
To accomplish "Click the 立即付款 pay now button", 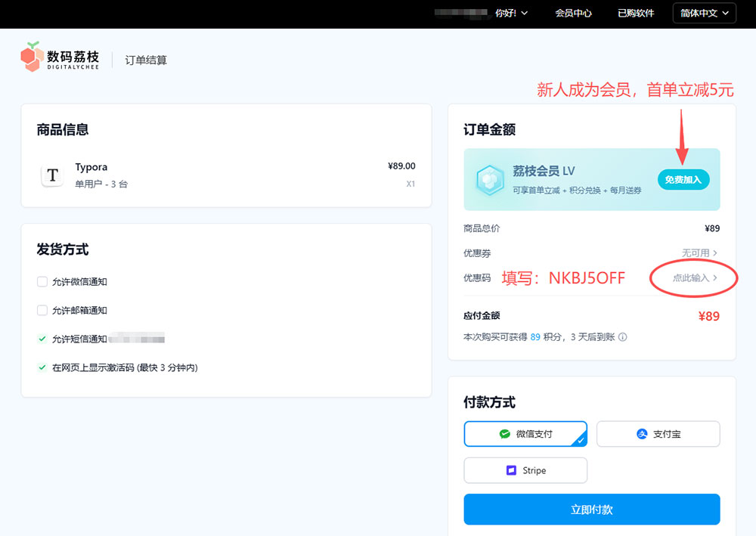I will pyautogui.click(x=592, y=510).
